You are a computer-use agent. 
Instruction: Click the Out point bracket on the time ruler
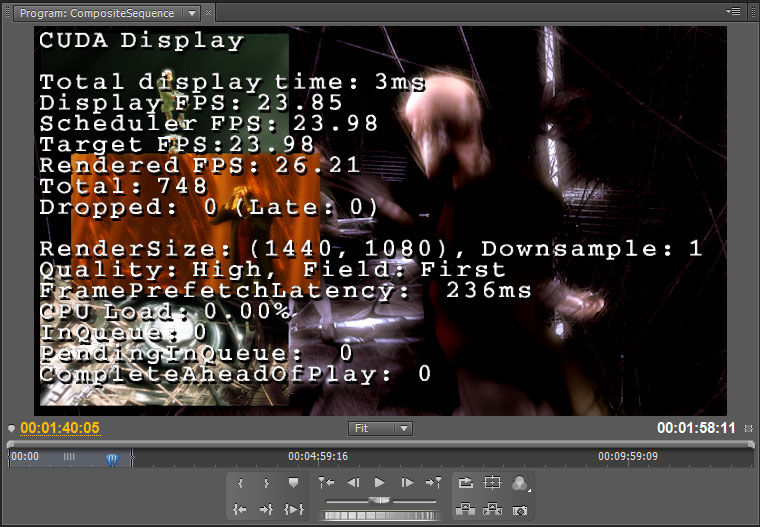coord(132,458)
